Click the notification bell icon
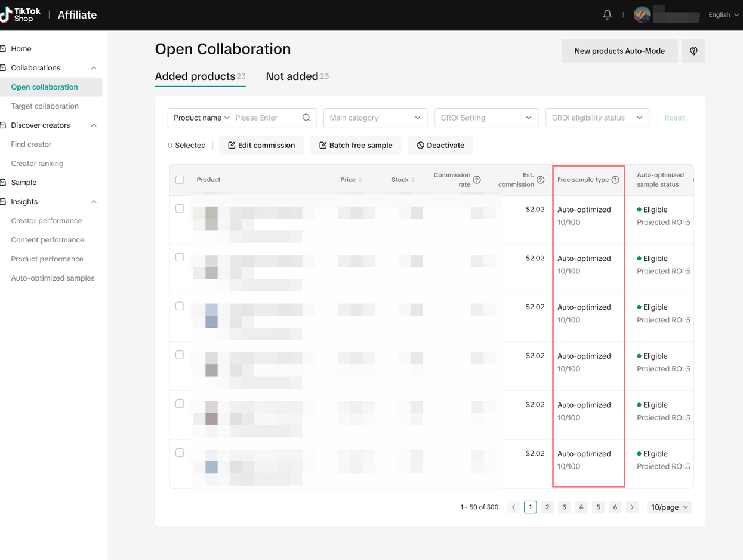The width and height of the screenshot is (743, 560). pyautogui.click(x=607, y=15)
